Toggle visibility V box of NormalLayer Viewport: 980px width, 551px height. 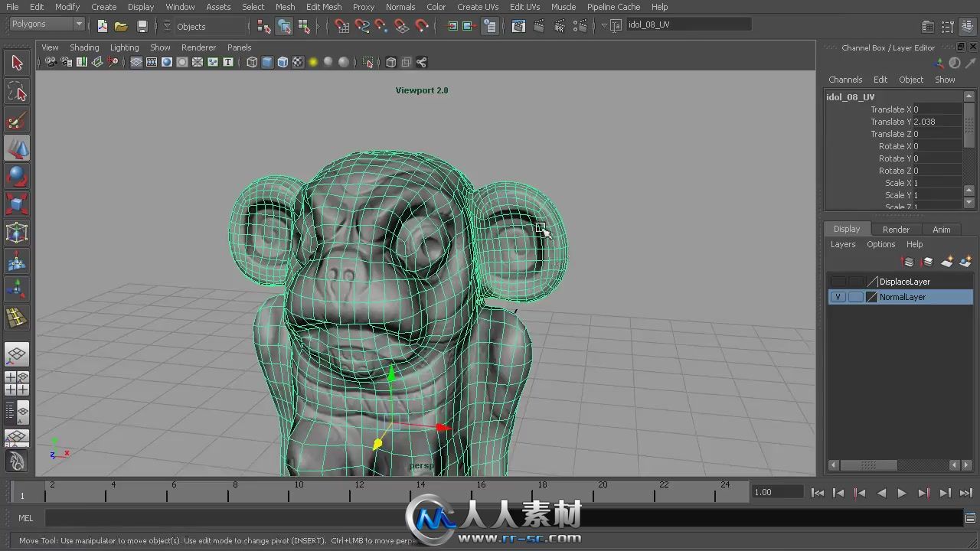(838, 297)
